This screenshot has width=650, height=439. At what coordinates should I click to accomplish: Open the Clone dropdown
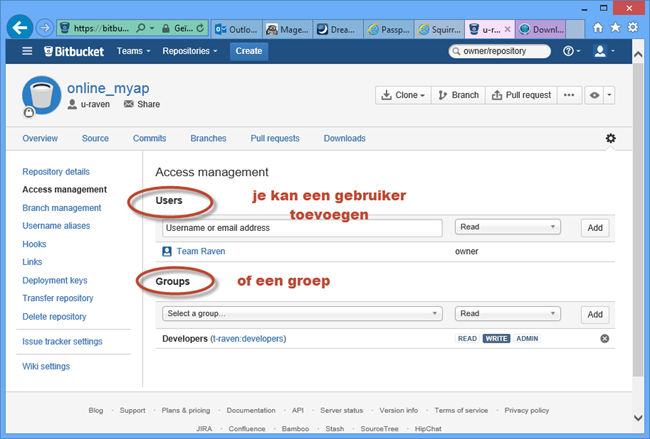(403, 95)
